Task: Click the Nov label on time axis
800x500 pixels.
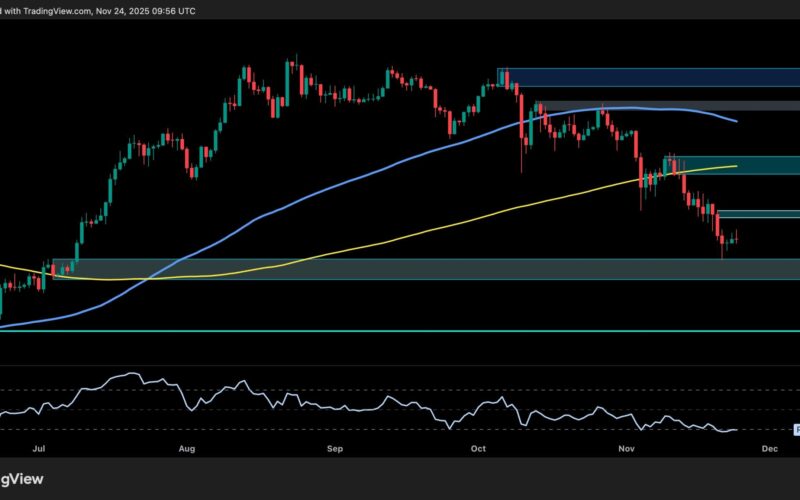Action: 627,451
